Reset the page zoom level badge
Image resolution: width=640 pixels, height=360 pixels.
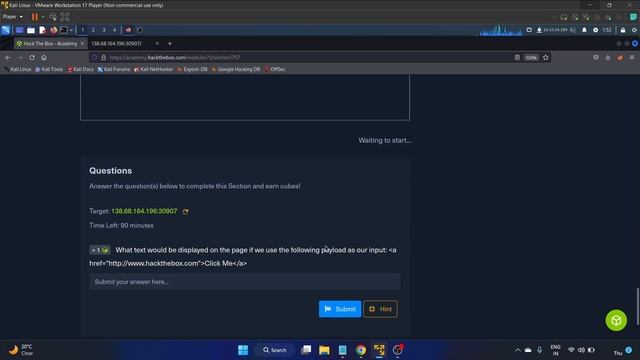tap(531, 58)
